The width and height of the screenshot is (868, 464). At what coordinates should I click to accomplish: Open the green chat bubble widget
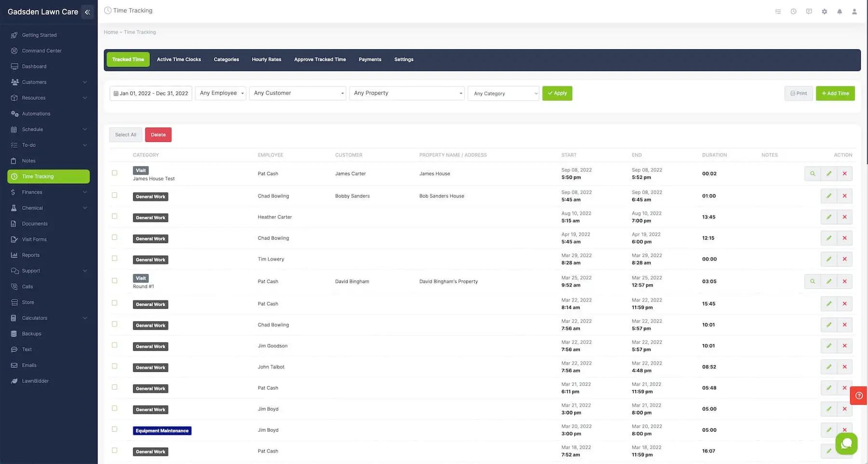(x=846, y=444)
